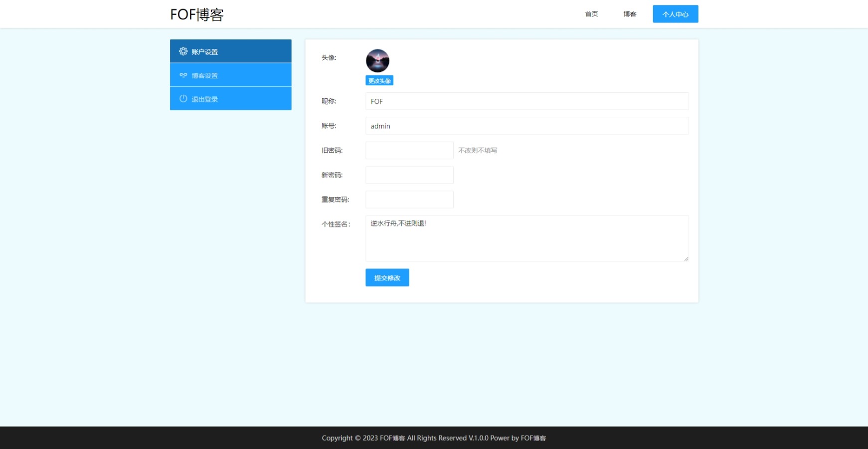Viewport: 868px width, 449px height.
Task: Click into the 新密码 field
Action: pyautogui.click(x=409, y=175)
